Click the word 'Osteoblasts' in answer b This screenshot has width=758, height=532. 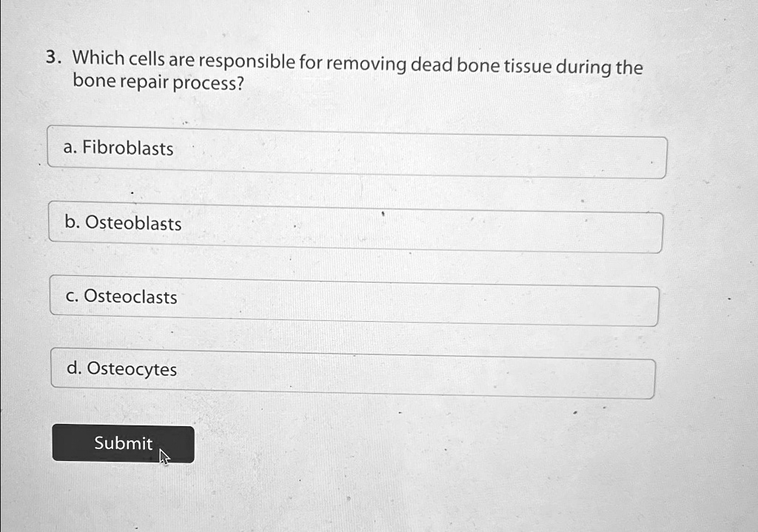pos(133,223)
